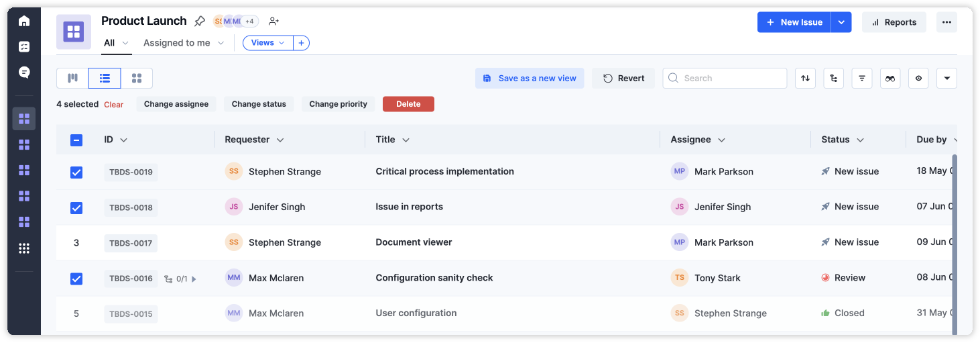Click the sort arrows toolbar icon

click(x=805, y=79)
